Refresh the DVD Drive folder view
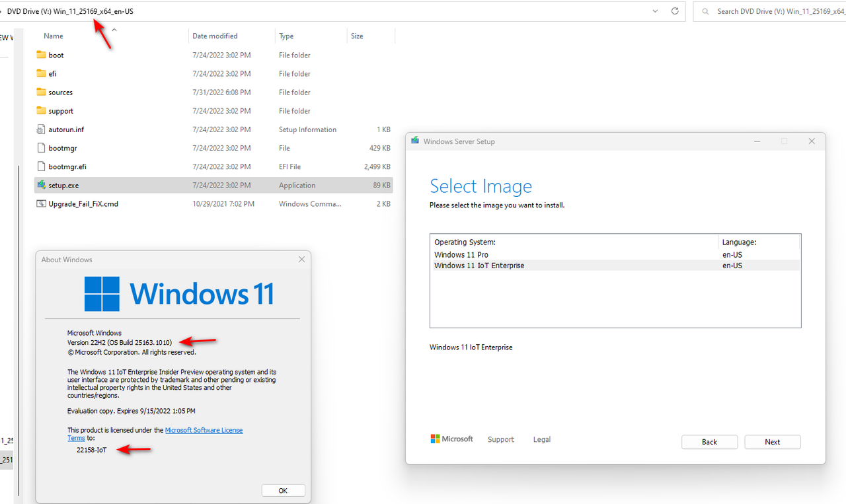The height and width of the screenshot is (504, 846). click(x=675, y=11)
